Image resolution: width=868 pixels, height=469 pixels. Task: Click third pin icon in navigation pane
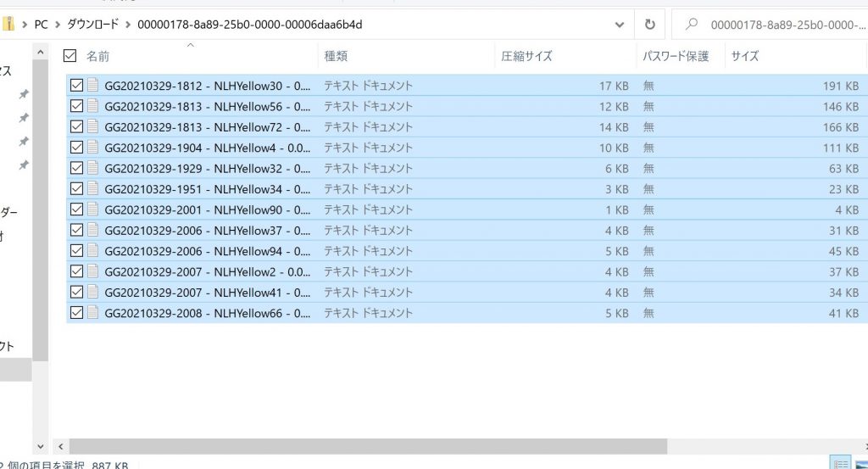click(x=23, y=142)
